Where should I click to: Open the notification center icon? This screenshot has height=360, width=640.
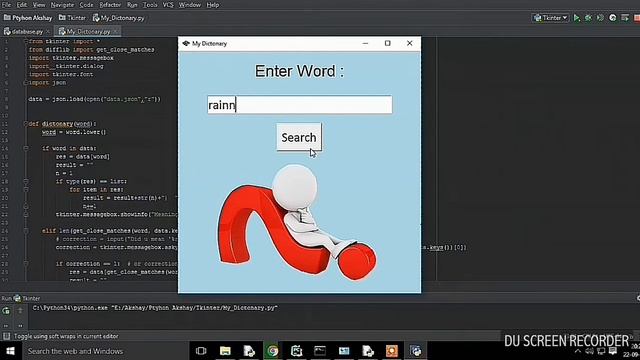point(613,351)
